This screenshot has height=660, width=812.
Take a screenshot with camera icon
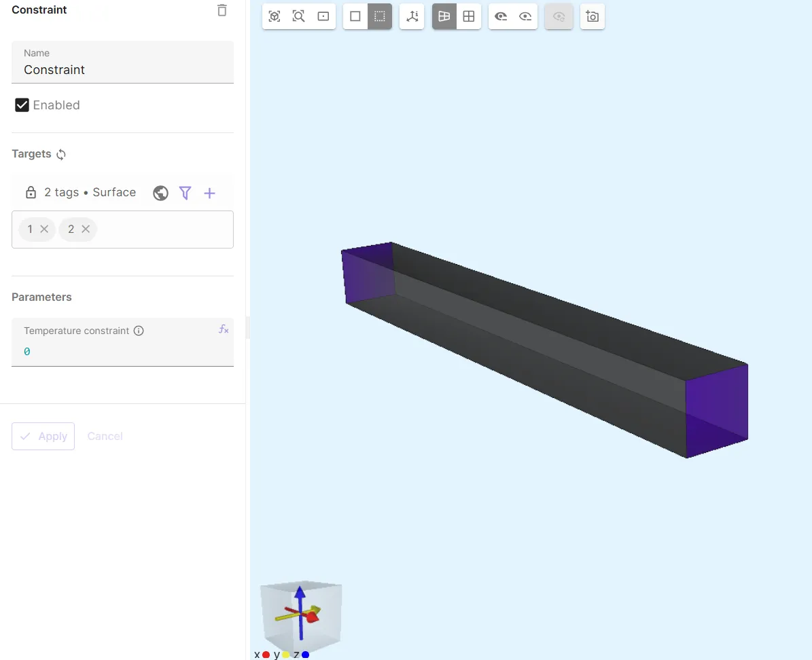[x=593, y=17]
